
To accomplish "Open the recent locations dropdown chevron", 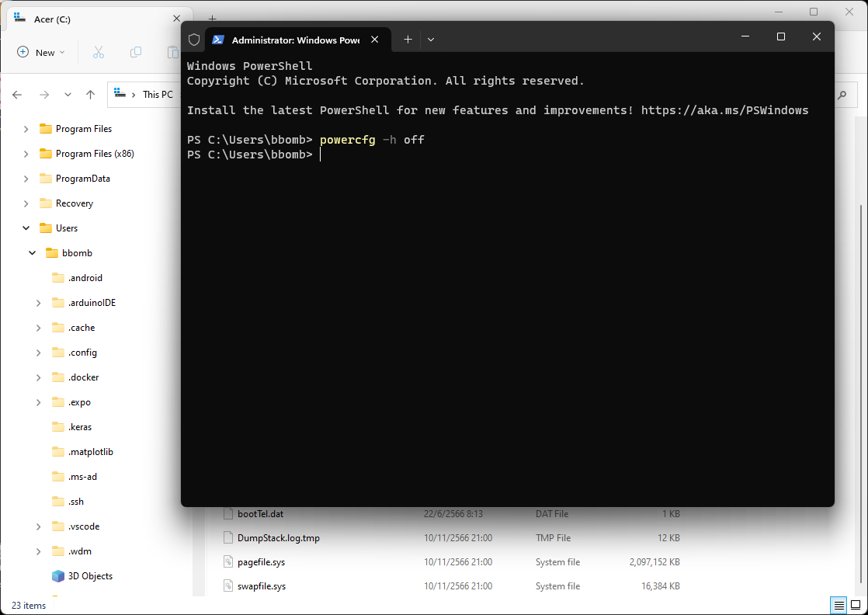I will click(x=68, y=95).
